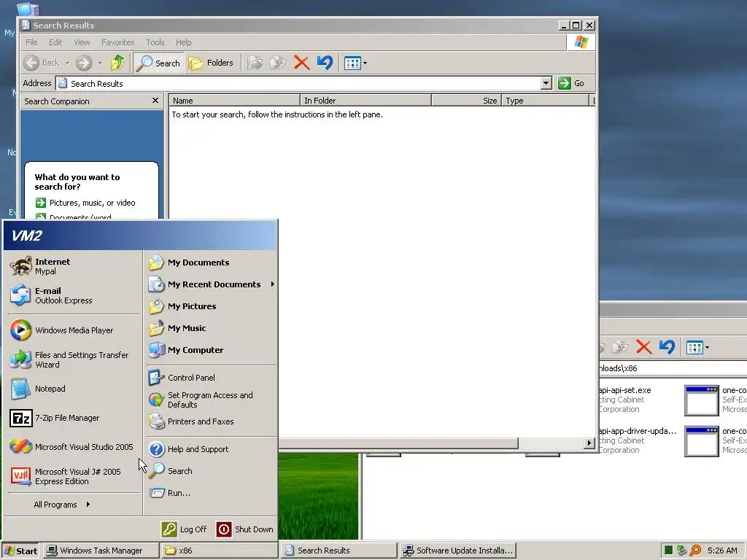Click Log Off button
The height and width of the screenshot is (560, 747).
click(185, 529)
